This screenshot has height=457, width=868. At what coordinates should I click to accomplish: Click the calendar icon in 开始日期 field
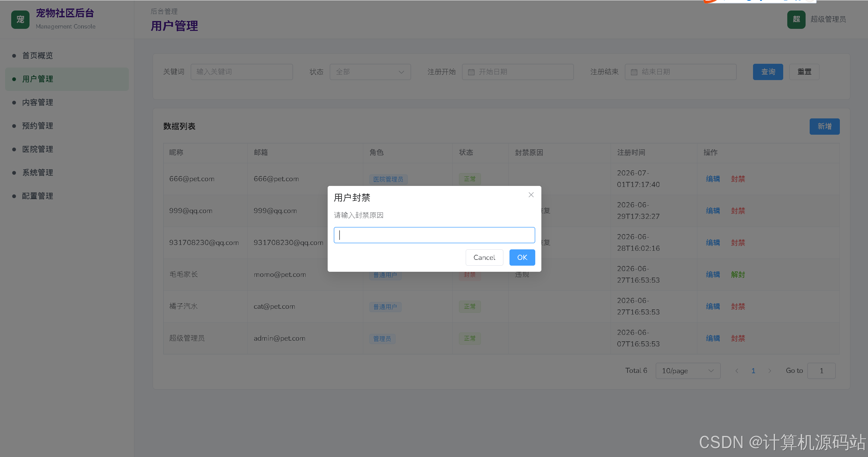pyautogui.click(x=471, y=72)
